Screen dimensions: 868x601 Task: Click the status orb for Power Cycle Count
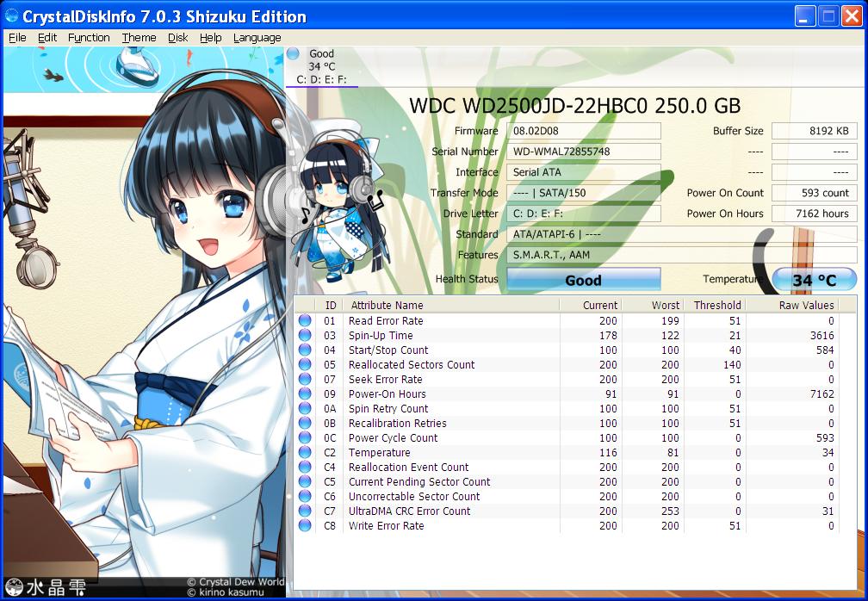305,437
